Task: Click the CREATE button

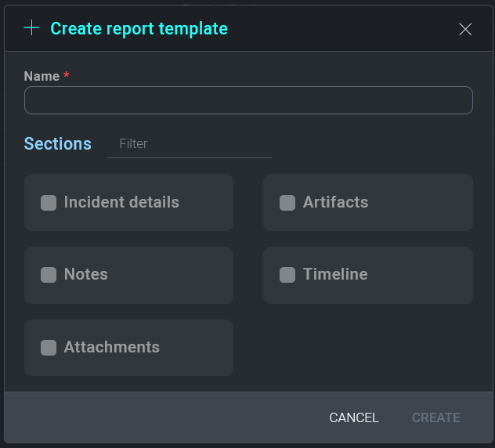Action: pos(435,418)
